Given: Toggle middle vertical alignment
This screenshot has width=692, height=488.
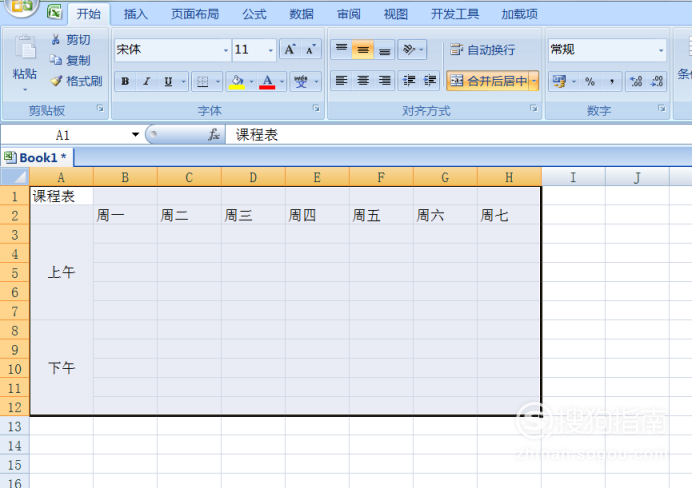Looking at the screenshot, I should coord(363,49).
